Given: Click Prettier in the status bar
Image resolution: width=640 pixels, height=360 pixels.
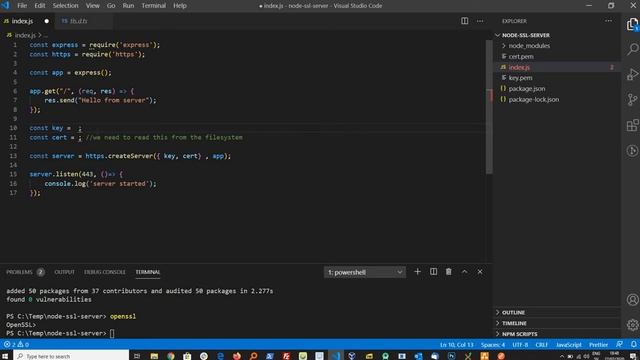Looking at the screenshot, I should pos(598,344).
